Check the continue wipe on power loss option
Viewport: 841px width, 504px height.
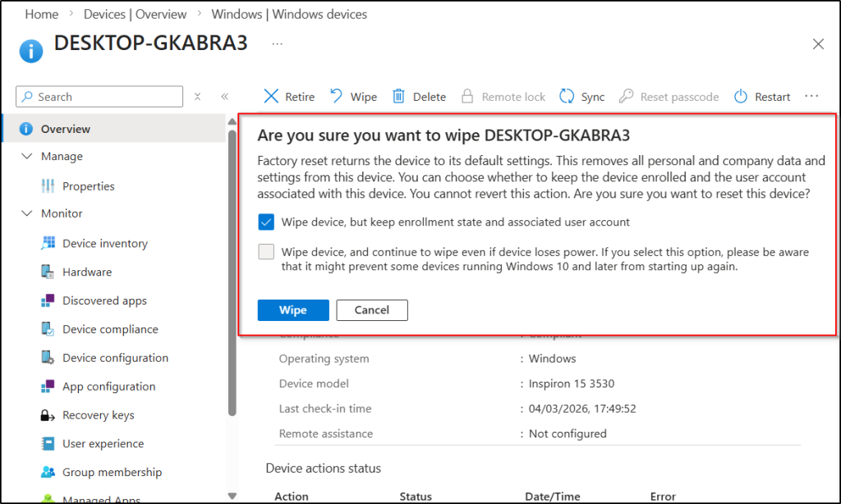pos(265,252)
